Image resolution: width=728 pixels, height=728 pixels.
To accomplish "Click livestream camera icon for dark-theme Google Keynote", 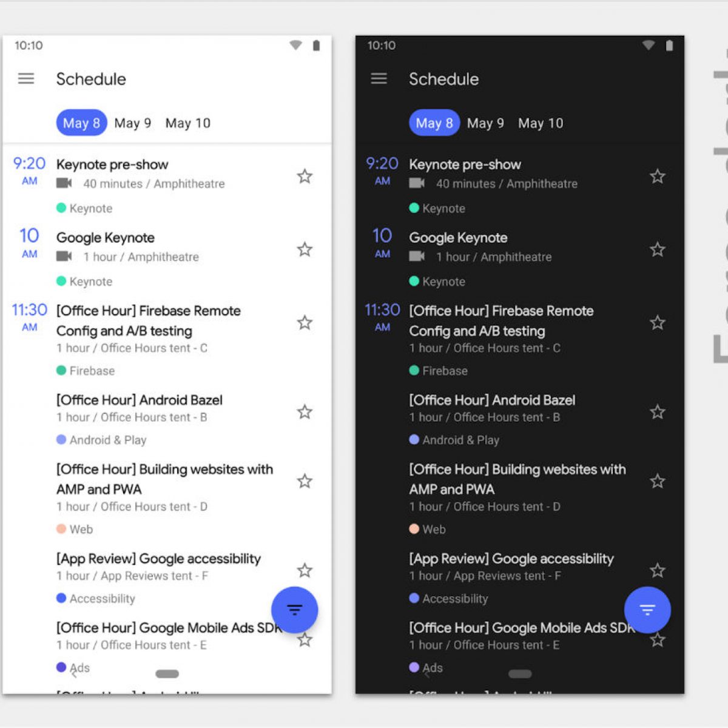I will click(417, 257).
